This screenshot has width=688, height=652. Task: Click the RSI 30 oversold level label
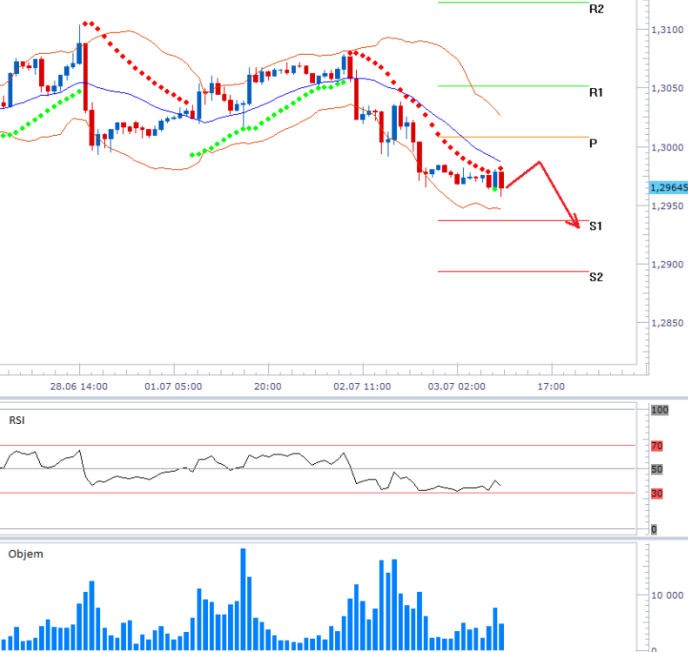(657, 494)
